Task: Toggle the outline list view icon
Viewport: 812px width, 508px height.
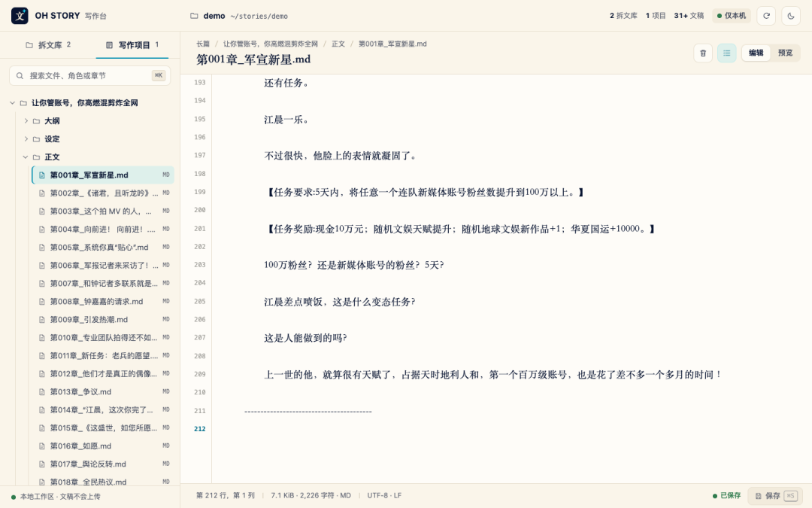Action: coord(726,53)
